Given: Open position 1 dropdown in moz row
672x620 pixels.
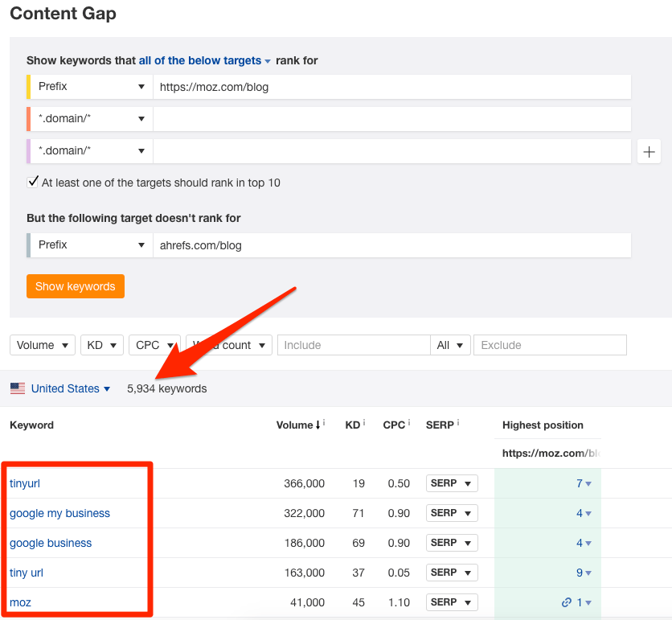Looking at the screenshot, I should pos(584,602).
